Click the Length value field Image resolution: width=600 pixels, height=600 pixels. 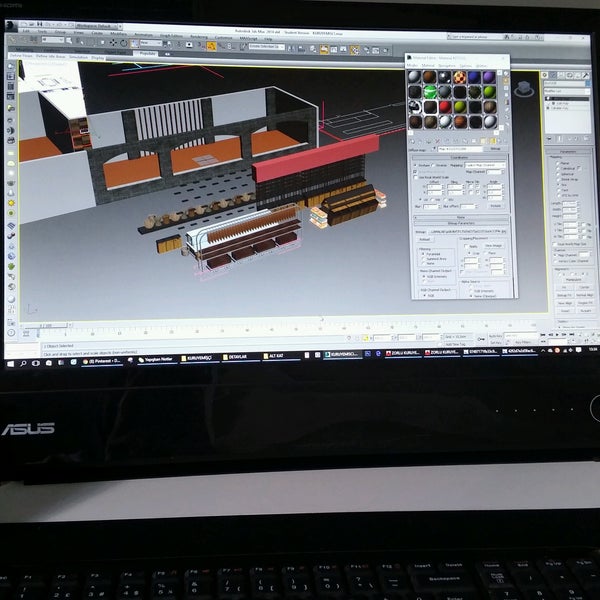point(569,203)
